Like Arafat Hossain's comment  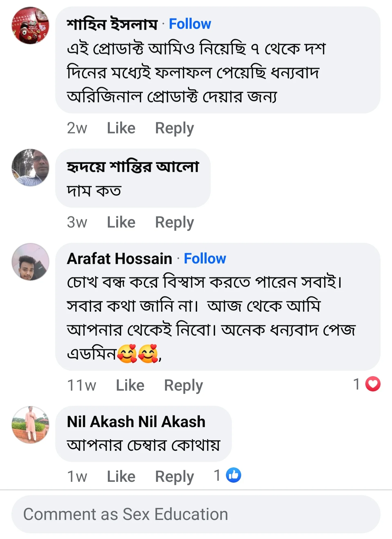point(130,385)
